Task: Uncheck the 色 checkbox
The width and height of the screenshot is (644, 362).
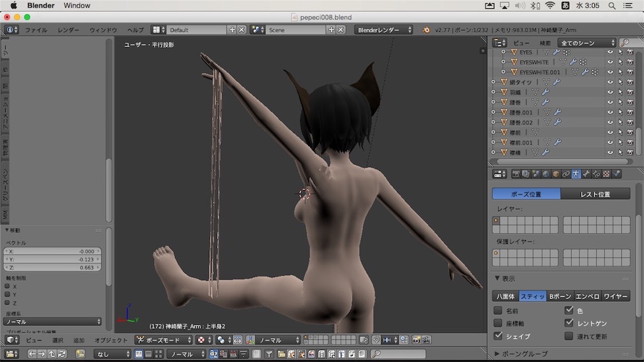Action: pos(569,310)
